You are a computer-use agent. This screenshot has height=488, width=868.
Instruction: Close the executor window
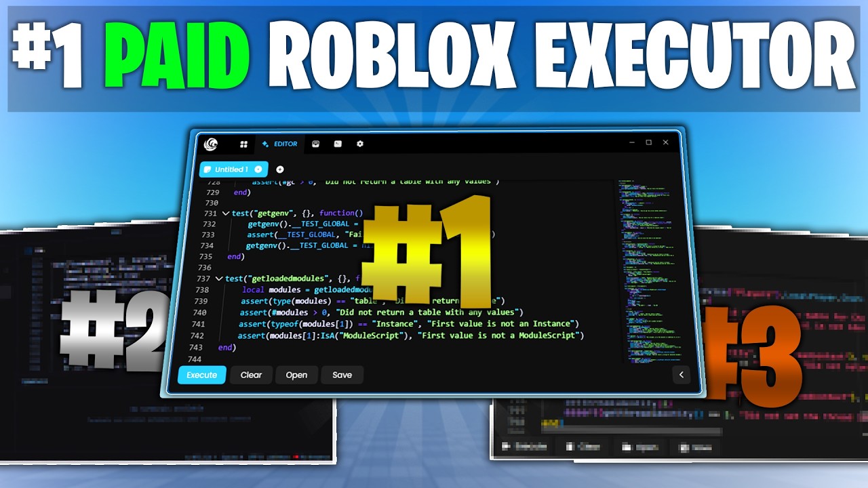(665, 142)
